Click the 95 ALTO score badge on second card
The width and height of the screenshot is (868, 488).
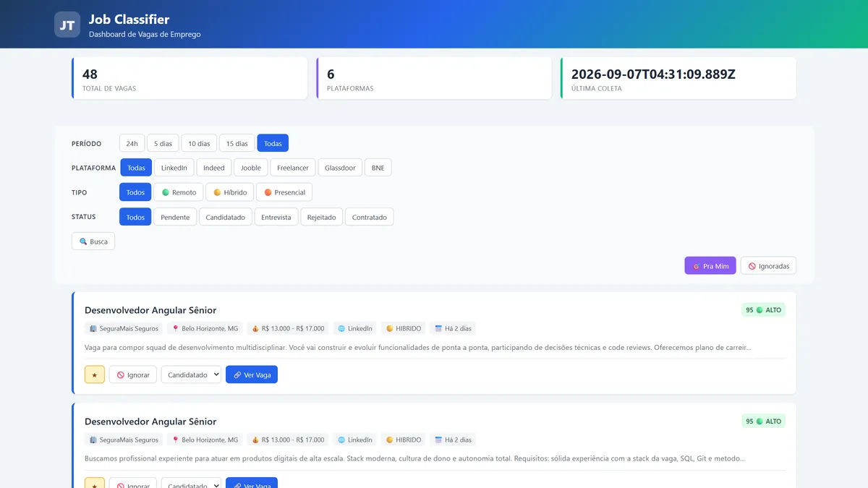tap(764, 421)
